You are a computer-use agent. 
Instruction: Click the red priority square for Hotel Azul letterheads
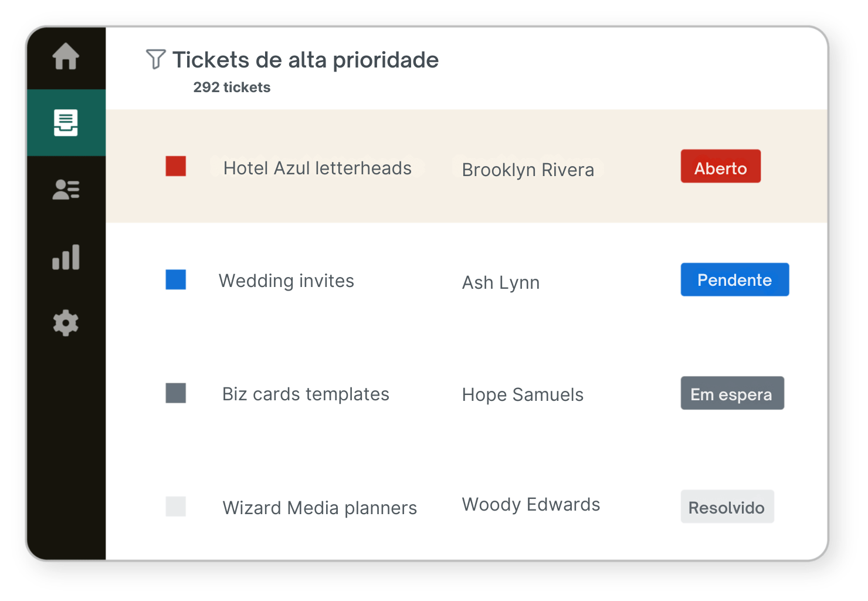[x=176, y=167]
